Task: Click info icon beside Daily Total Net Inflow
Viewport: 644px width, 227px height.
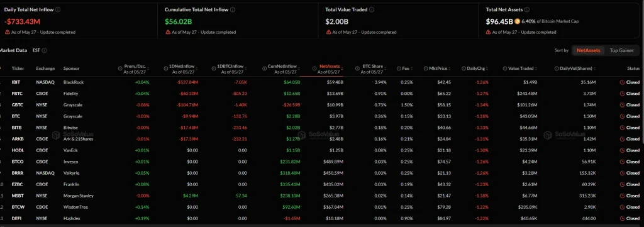Action: [x=58, y=9]
